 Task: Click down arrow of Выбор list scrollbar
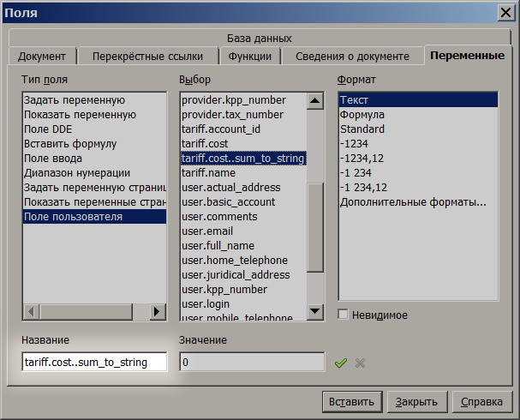click(x=314, y=311)
